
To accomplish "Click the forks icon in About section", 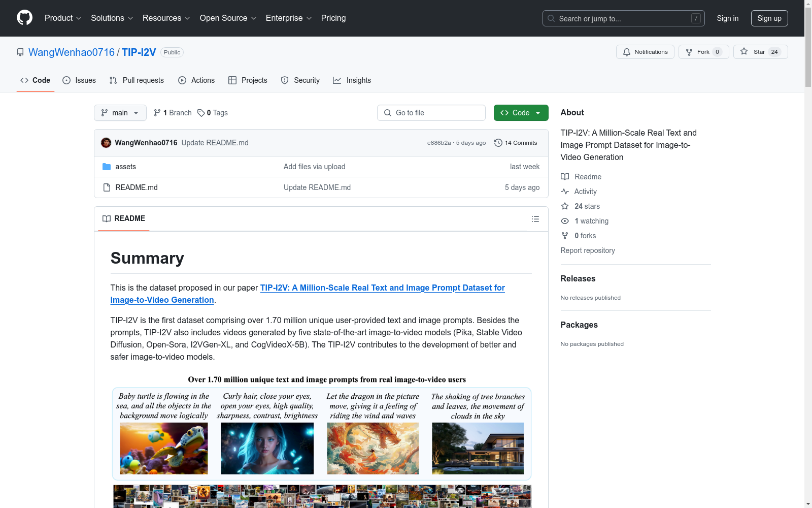I will pos(565,236).
